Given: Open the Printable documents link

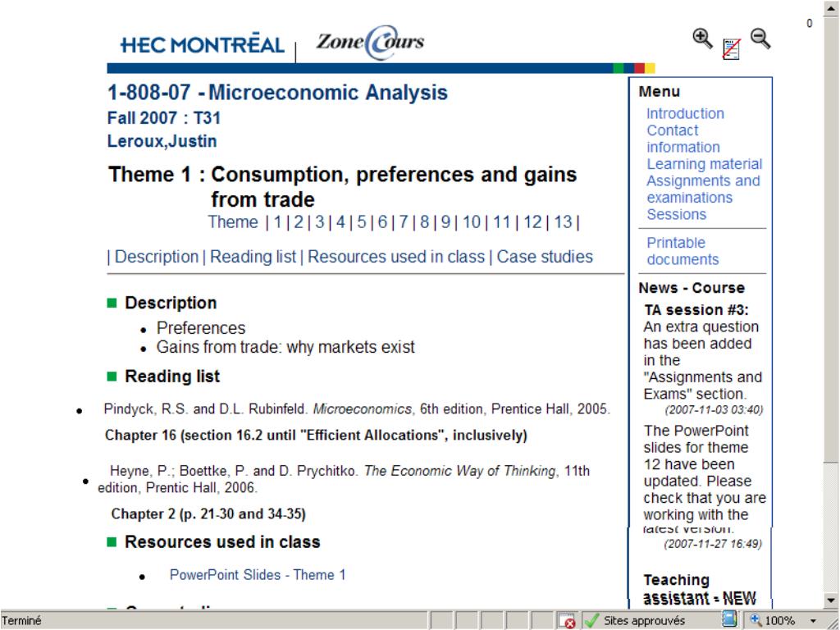Looking at the screenshot, I should tap(683, 251).
